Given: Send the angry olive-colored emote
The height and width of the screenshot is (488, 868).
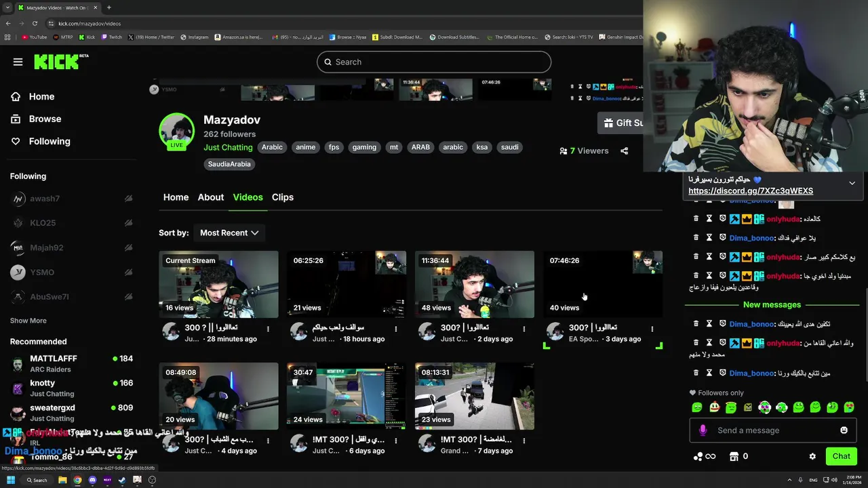Looking at the screenshot, I should coord(748,407).
